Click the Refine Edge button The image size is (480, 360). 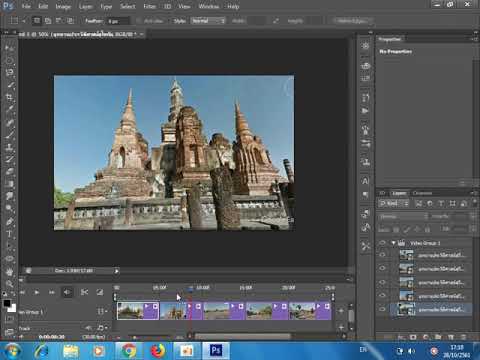pyautogui.click(x=352, y=21)
